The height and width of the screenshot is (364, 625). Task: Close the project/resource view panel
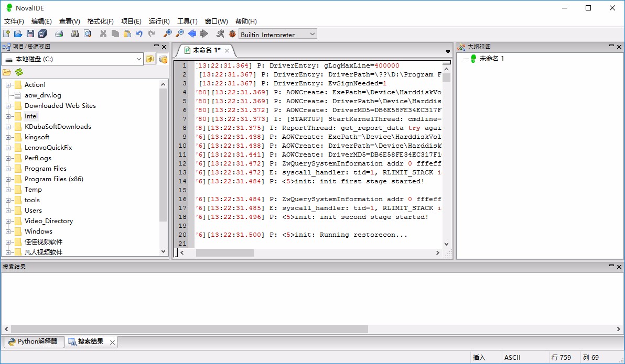[164, 47]
